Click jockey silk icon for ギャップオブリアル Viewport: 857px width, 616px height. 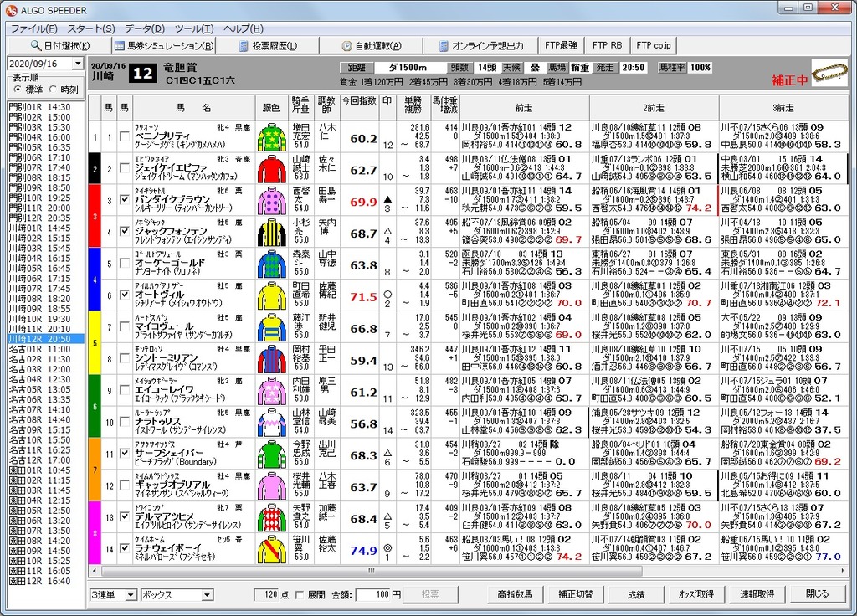tap(272, 486)
